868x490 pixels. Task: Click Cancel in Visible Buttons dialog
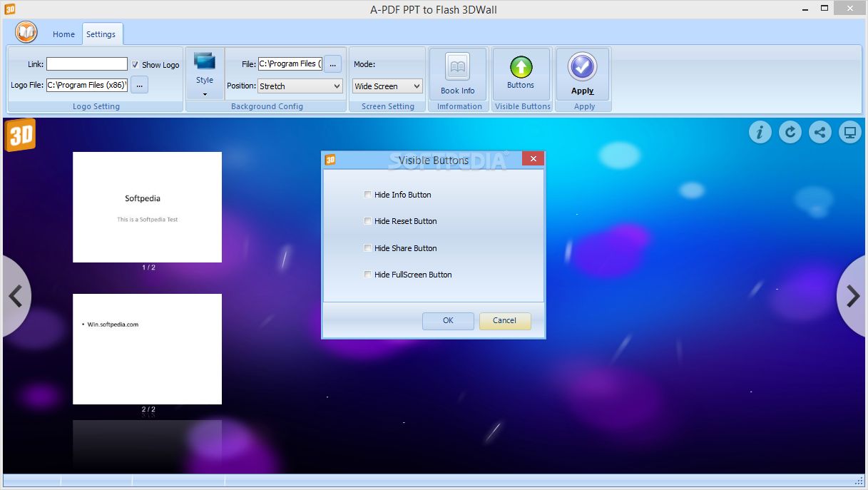[504, 320]
